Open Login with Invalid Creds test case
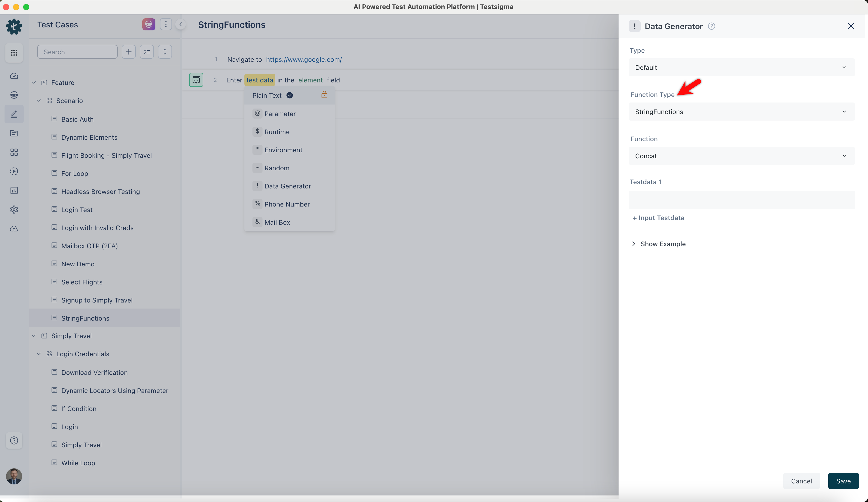 (97, 228)
